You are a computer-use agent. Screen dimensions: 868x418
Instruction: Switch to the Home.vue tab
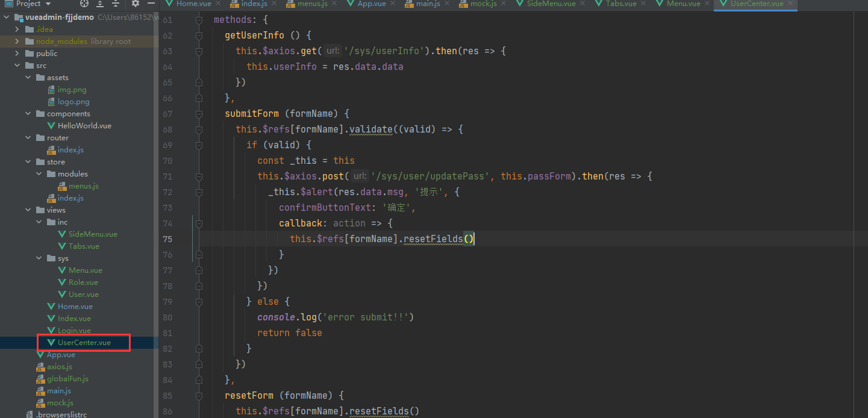(193, 4)
